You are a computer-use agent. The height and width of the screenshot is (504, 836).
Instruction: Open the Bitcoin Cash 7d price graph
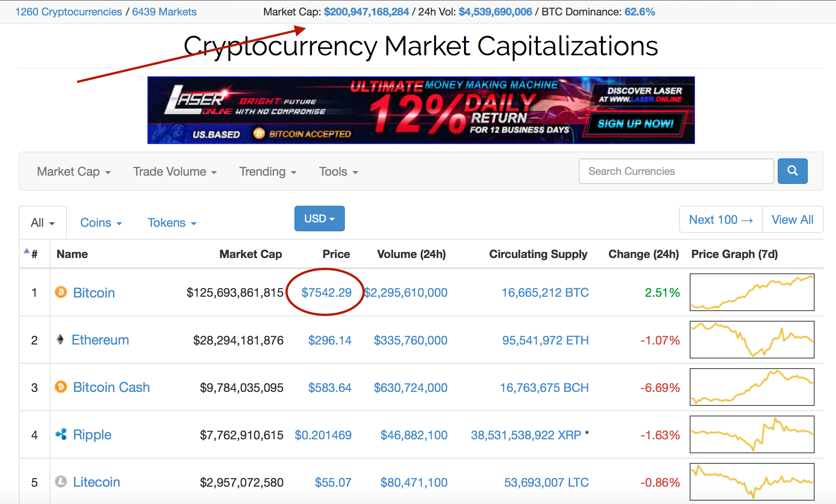[x=752, y=387]
